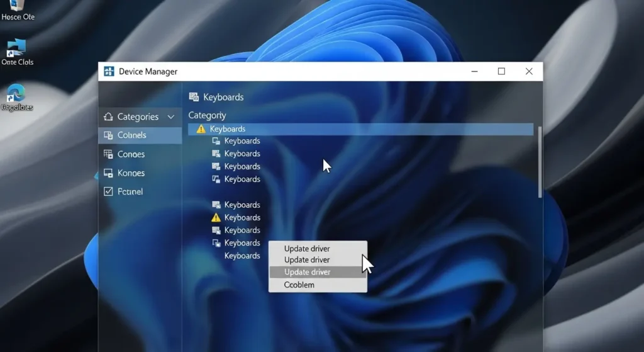Open the Edge shortcut on the desktop
The height and width of the screenshot is (352, 644).
click(x=16, y=94)
